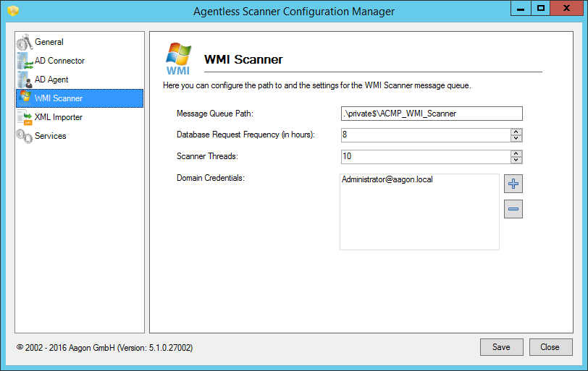Viewport: 588px width, 371px height.
Task: Select Administrator@aagon.local credential entry
Action: pos(387,179)
